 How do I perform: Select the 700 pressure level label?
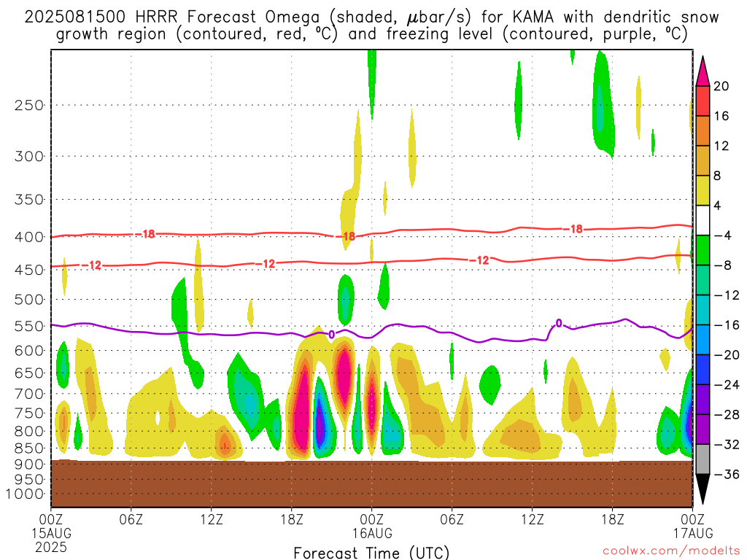[29, 394]
